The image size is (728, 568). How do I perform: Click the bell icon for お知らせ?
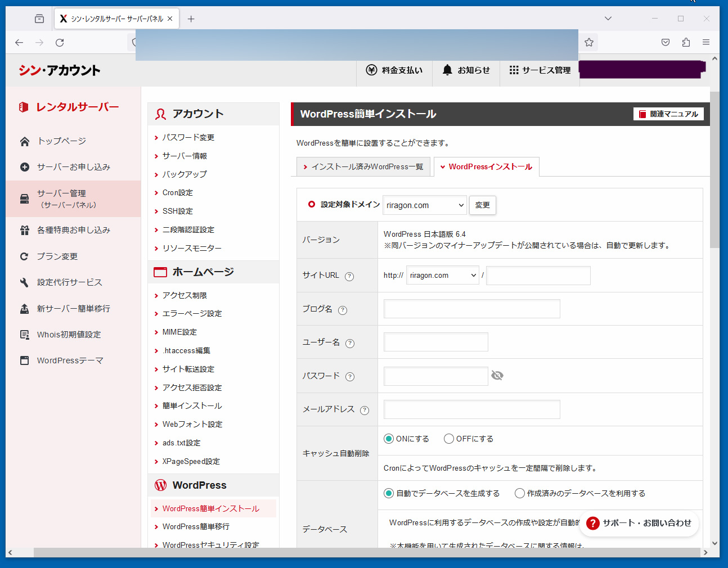pos(447,70)
